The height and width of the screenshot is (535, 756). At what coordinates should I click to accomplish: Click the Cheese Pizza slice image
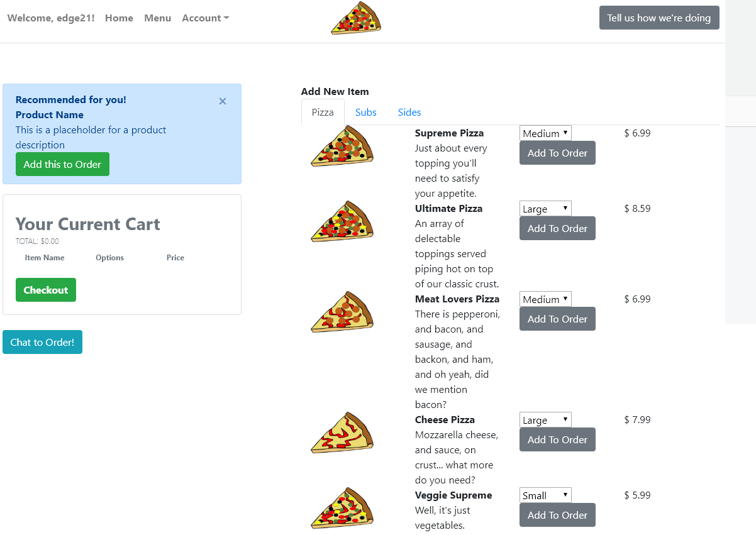(342, 433)
